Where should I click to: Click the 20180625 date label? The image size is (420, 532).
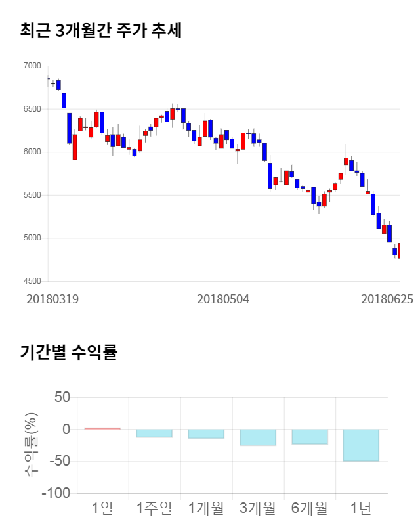coord(387,299)
